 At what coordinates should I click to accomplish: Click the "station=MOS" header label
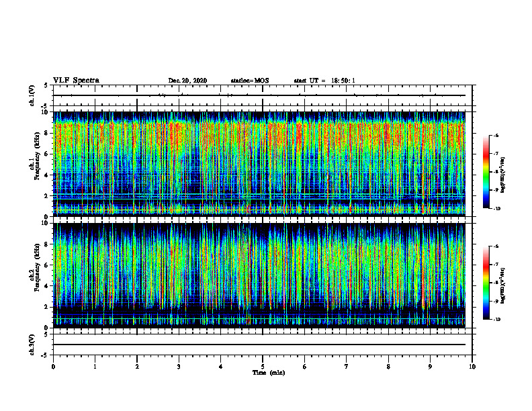250,81
